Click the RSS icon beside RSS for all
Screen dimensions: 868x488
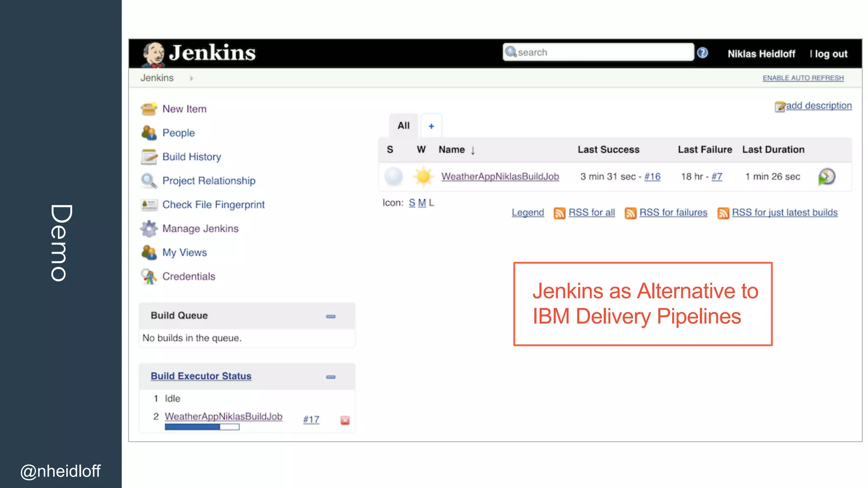(559, 213)
